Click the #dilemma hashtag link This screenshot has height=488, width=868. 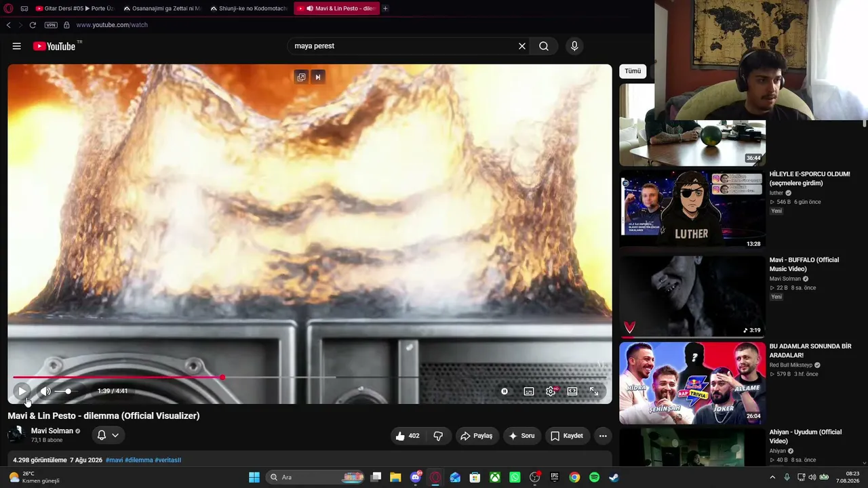click(139, 460)
